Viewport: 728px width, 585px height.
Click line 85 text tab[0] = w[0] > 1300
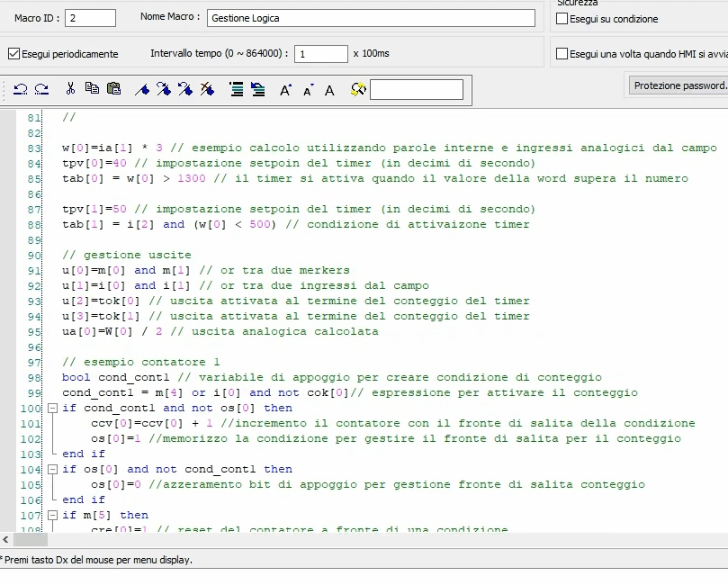click(x=134, y=179)
